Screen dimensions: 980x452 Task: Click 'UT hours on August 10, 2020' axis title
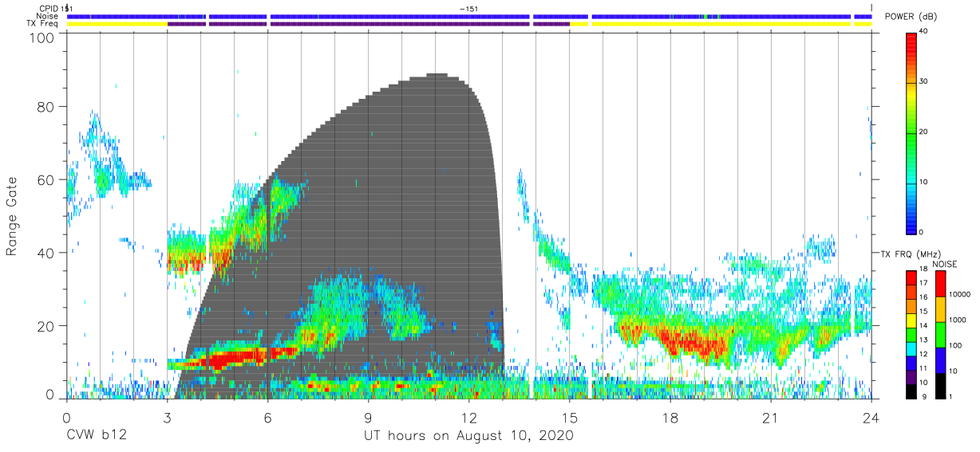[468, 436]
